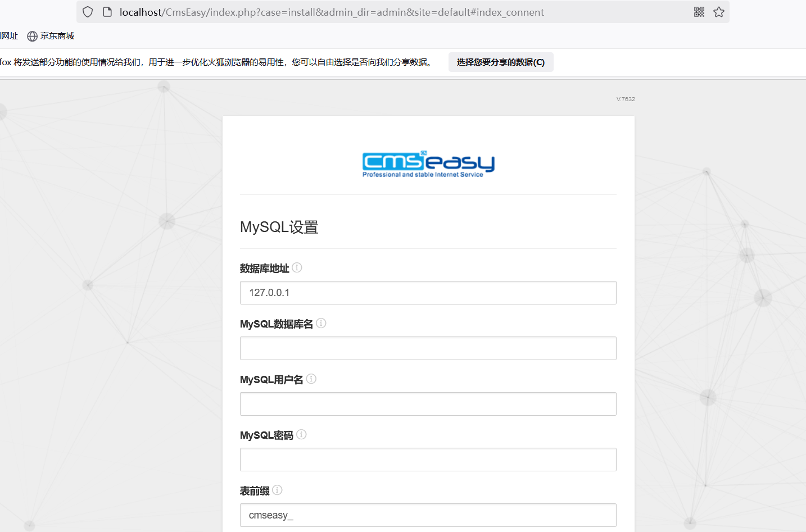806x532 pixels.
Task: Click the 数据库地址 label
Action: [264, 269]
